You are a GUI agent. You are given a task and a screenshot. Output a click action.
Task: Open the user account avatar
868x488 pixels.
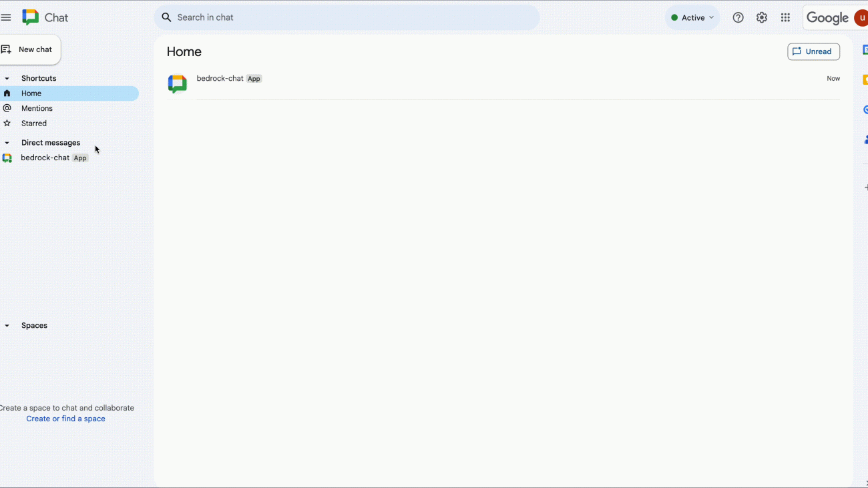861,17
